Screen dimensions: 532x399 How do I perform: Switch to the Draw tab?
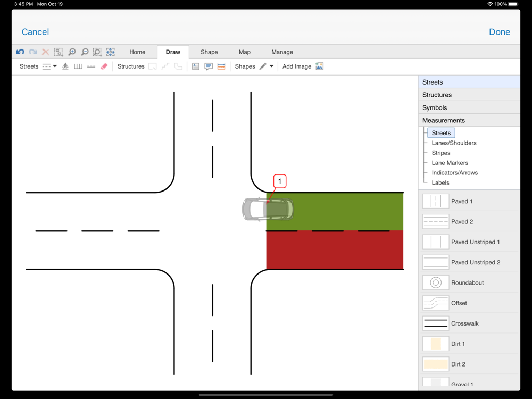click(173, 52)
